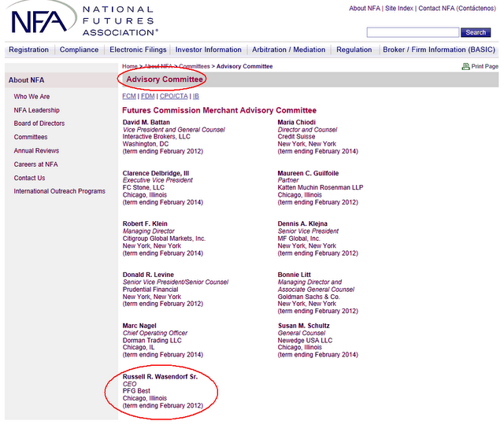Click Goldman Sachs & Co. text
The image size is (504, 443).
pos(309,297)
